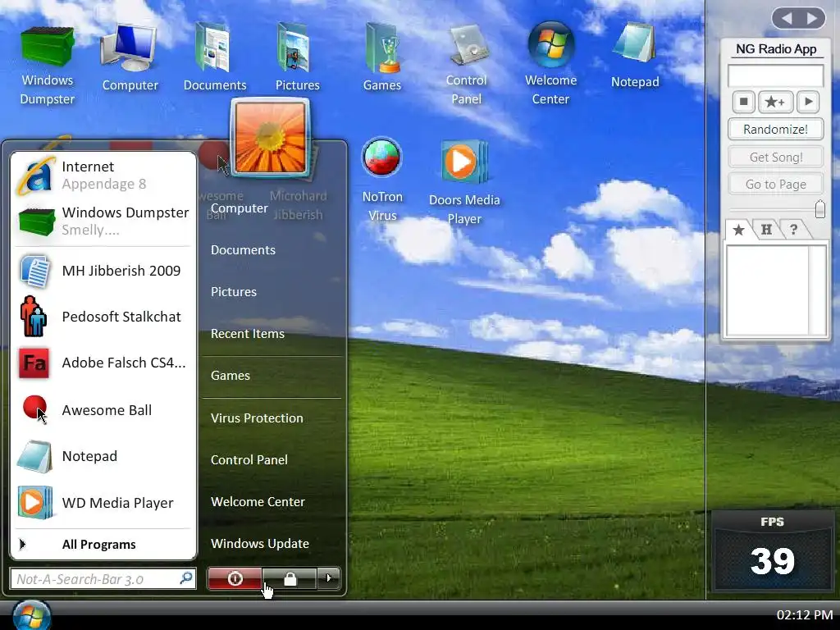Viewport: 840px width, 630px height.
Task: Select Recent Items in start menu
Action: point(248,334)
